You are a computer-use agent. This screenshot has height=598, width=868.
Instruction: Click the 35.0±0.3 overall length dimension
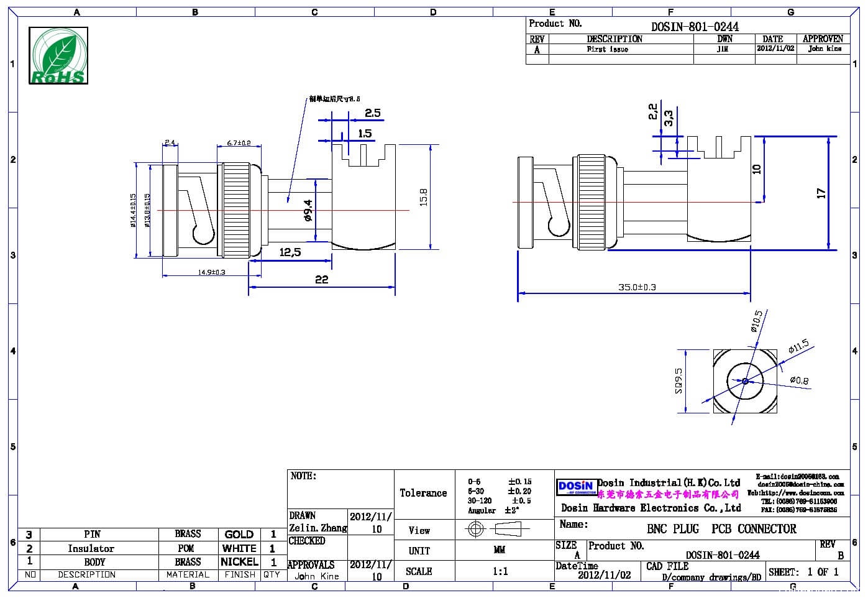tap(637, 287)
